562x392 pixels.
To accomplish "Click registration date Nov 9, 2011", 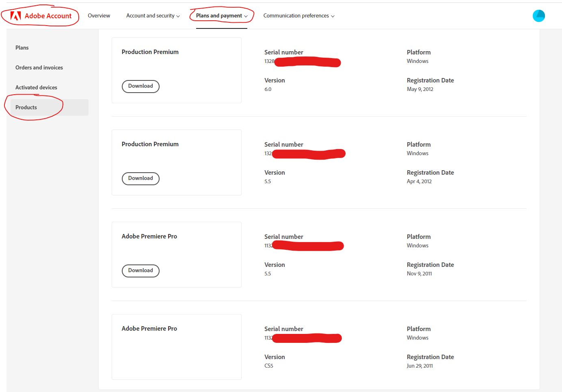I will click(x=419, y=274).
